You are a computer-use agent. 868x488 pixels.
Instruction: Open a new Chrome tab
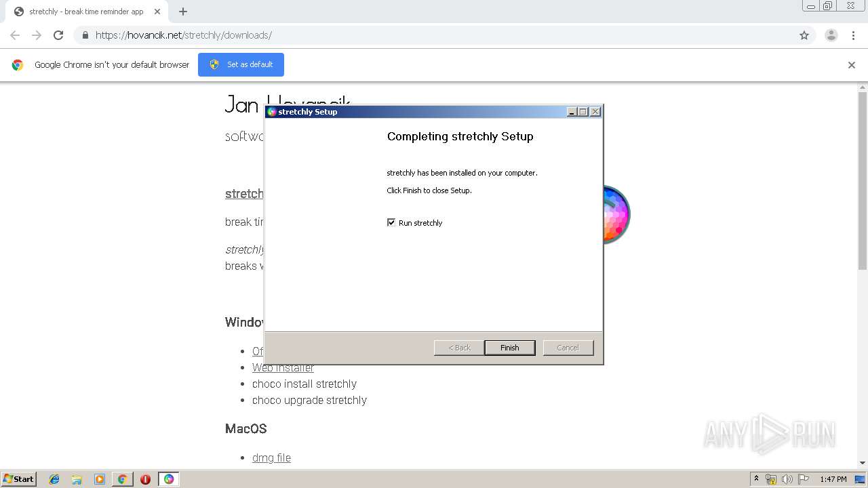[x=183, y=12]
